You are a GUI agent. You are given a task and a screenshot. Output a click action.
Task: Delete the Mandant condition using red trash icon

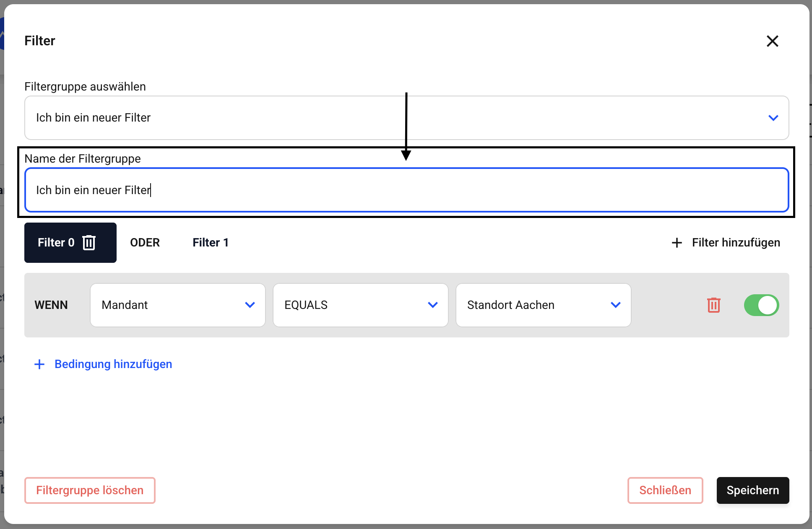click(x=713, y=305)
